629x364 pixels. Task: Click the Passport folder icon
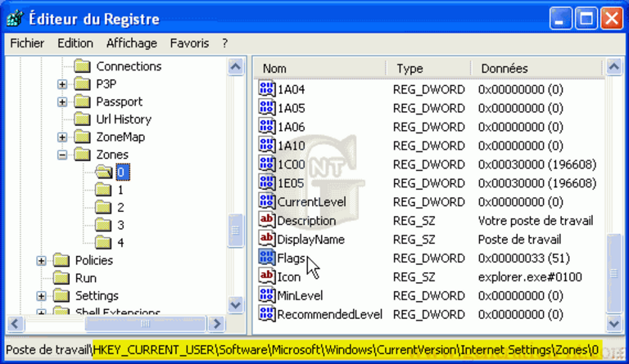click(83, 101)
